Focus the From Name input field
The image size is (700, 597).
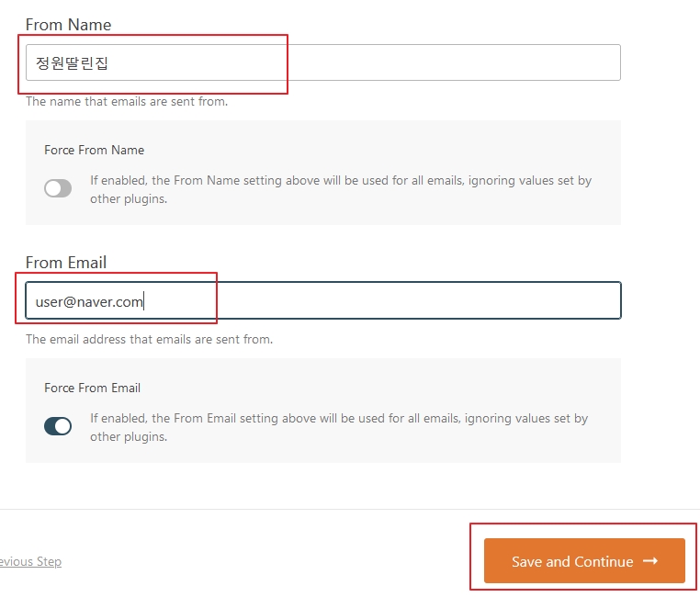pyautogui.click(x=323, y=62)
